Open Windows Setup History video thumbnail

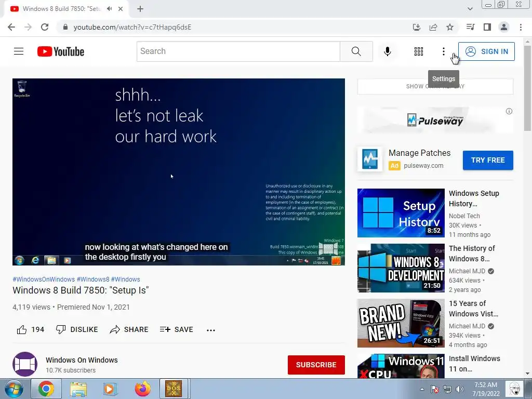click(401, 212)
